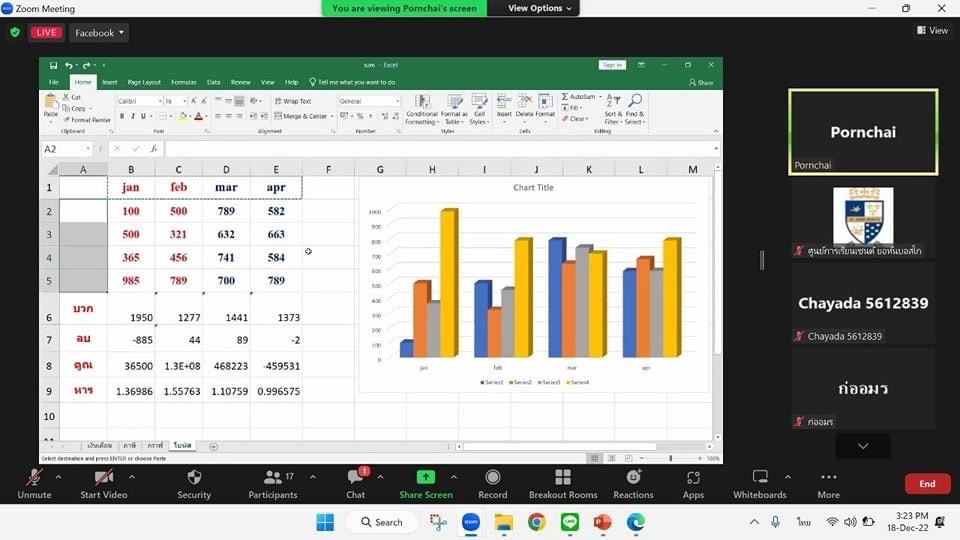The image size is (960, 540).
Task: Start recording with the Record button
Action: click(492, 478)
